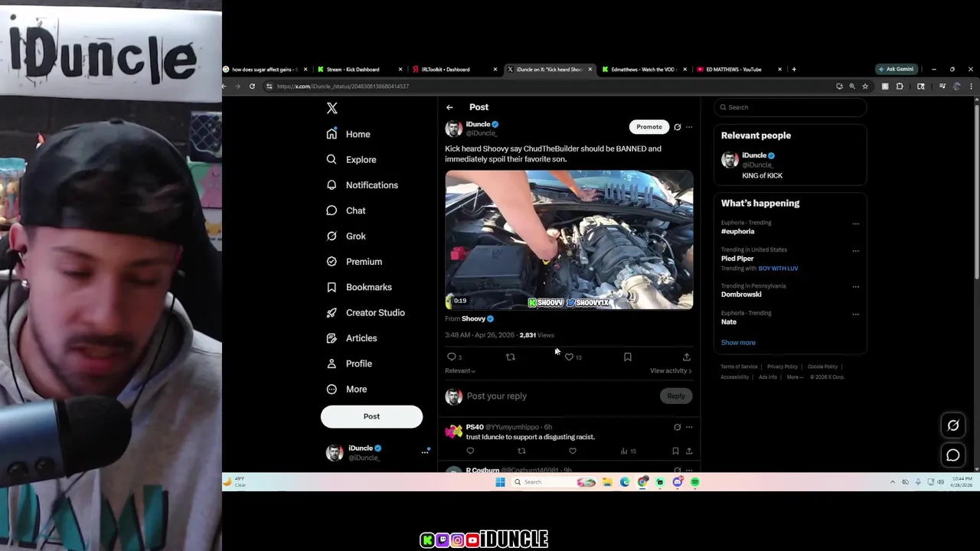
Task: Open options dots for Dombrowski trend
Action: 855,287
